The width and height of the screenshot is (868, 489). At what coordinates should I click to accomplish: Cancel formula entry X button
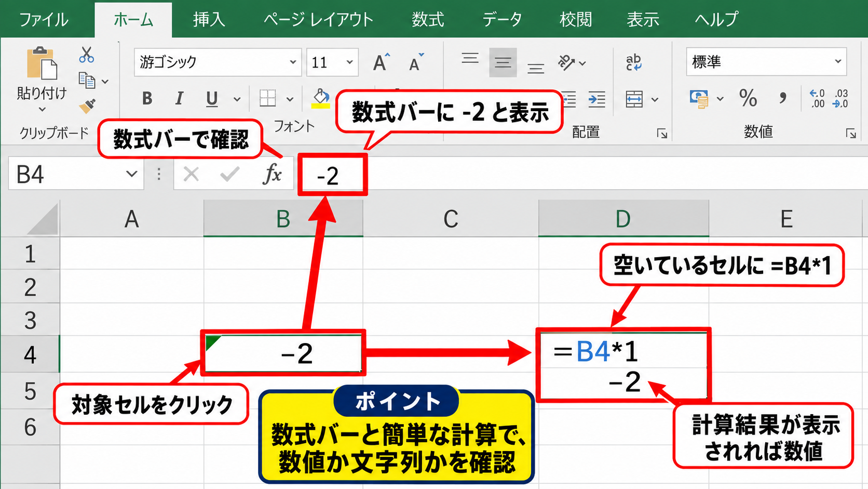tap(191, 174)
